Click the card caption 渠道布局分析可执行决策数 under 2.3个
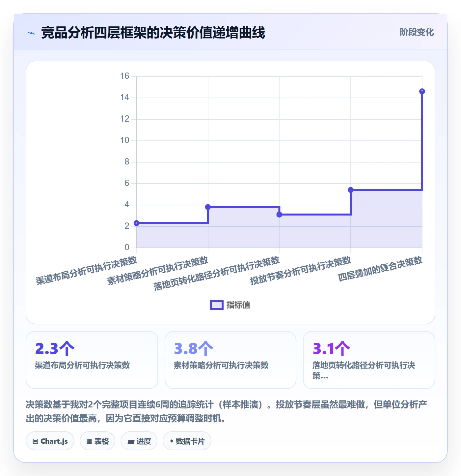 click(83, 365)
